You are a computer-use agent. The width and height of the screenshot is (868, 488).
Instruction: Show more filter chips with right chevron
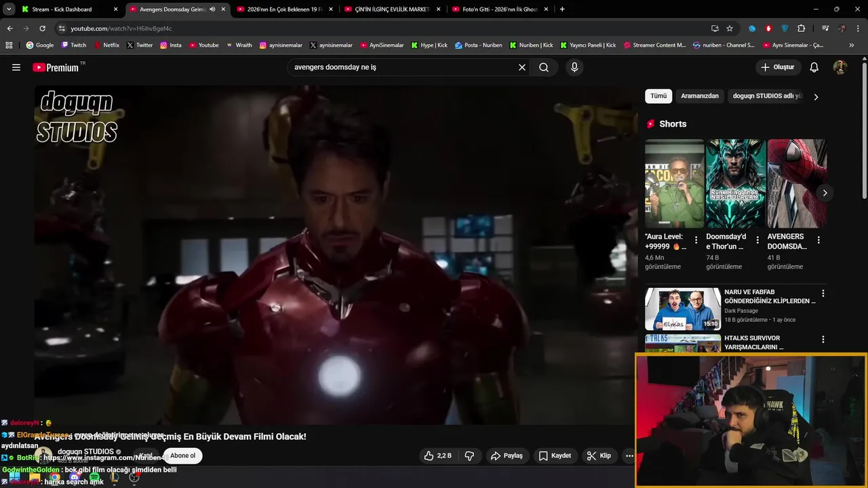coord(816,97)
